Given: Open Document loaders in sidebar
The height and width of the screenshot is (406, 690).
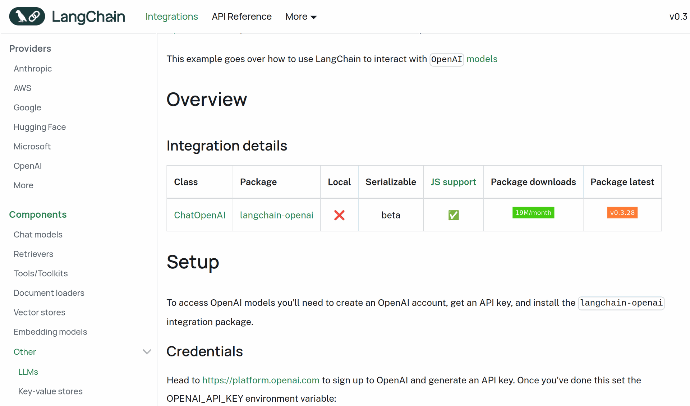Looking at the screenshot, I should tap(49, 293).
